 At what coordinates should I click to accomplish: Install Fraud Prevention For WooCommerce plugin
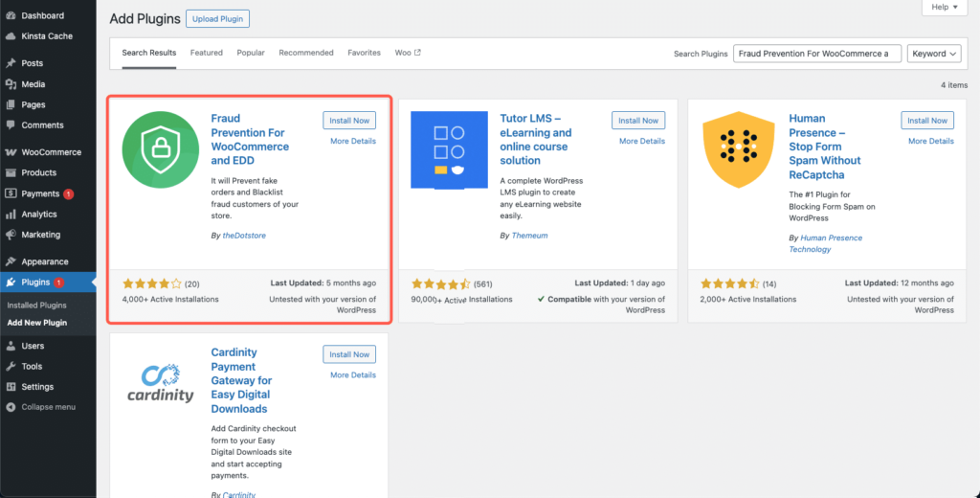pos(349,121)
